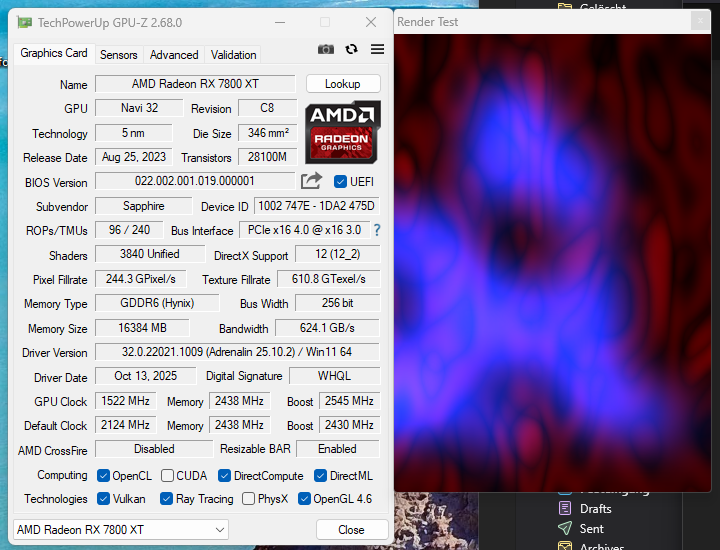Click the Bus Interface question mark
Image resolution: width=720 pixels, height=550 pixels.
pyautogui.click(x=377, y=230)
